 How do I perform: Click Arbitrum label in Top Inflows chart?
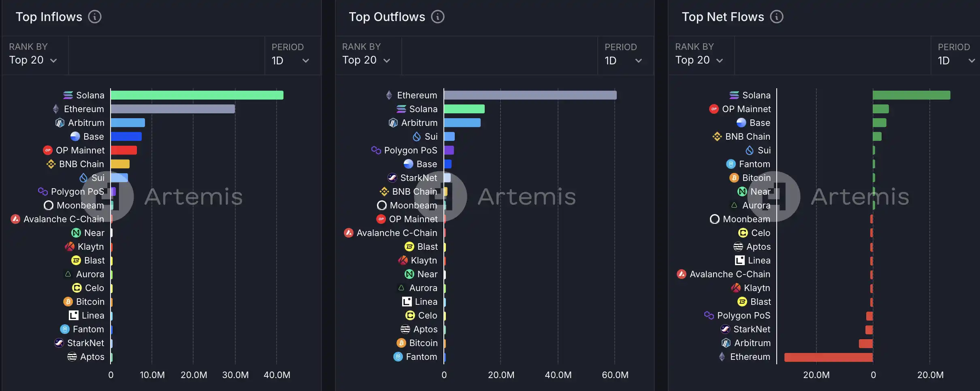pyautogui.click(x=86, y=123)
